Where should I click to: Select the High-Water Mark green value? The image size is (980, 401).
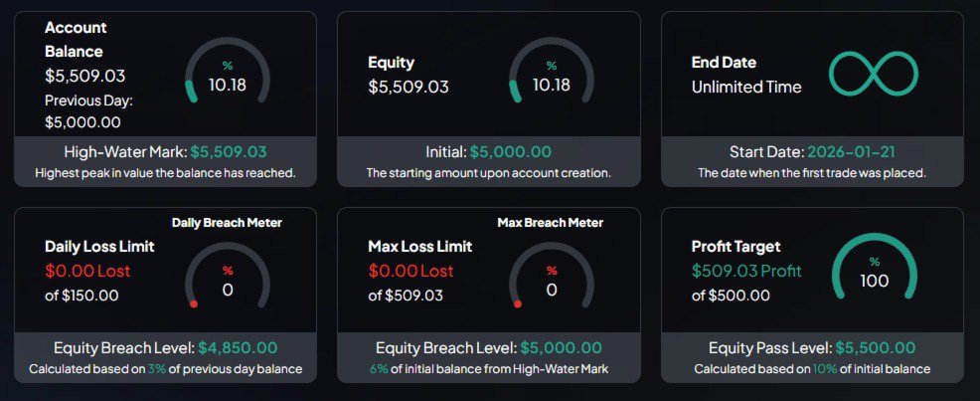pyautogui.click(x=229, y=152)
